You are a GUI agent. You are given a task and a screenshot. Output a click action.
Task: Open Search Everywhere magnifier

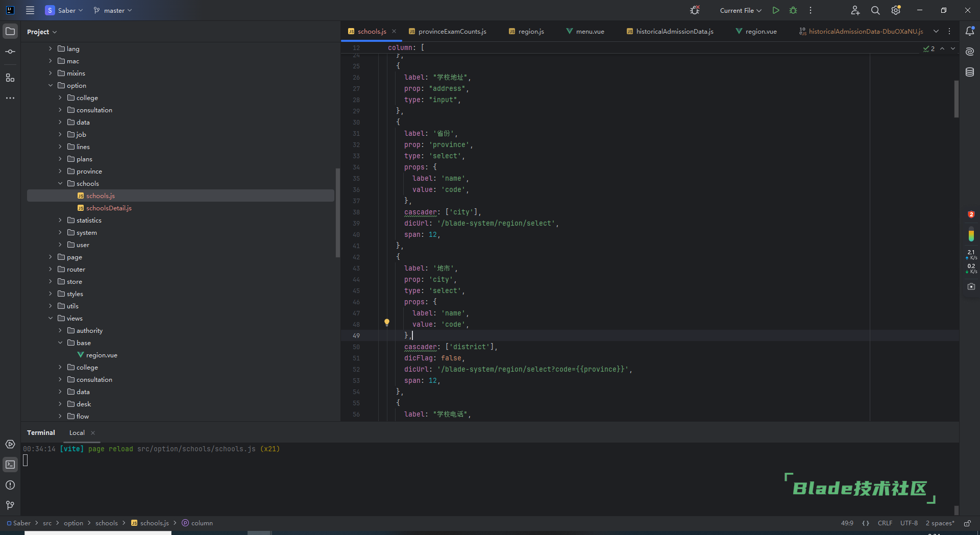pyautogui.click(x=875, y=10)
